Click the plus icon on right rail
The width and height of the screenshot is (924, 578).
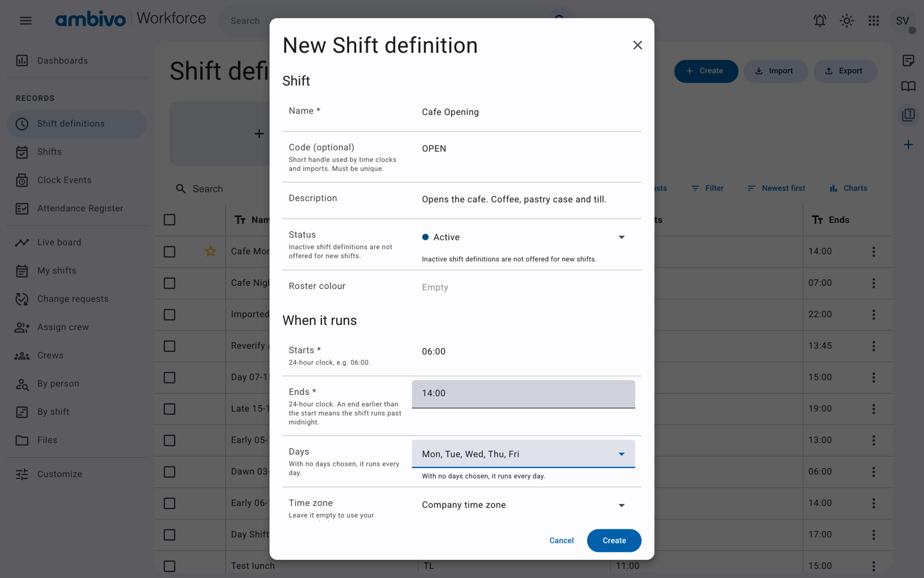[x=908, y=144]
